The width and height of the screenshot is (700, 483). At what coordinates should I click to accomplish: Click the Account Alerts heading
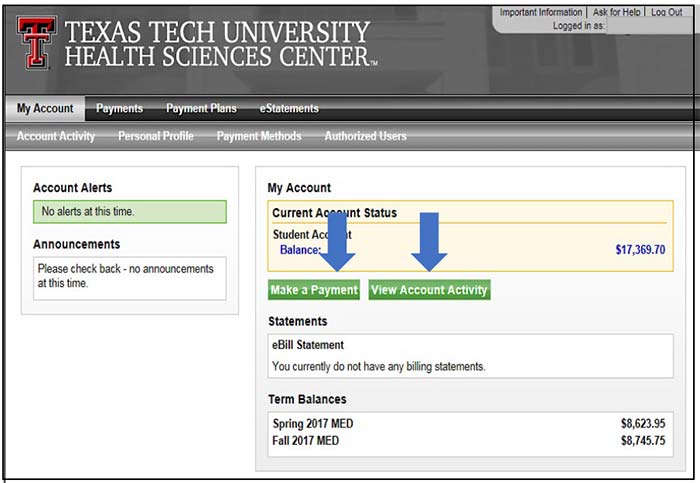coord(72,187)
